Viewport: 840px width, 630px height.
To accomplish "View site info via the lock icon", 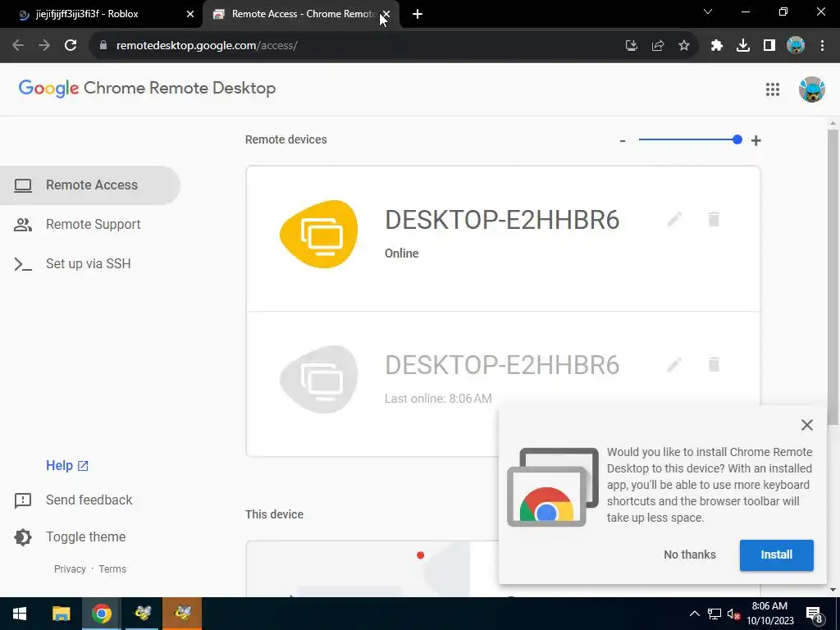I will (103, 46).
